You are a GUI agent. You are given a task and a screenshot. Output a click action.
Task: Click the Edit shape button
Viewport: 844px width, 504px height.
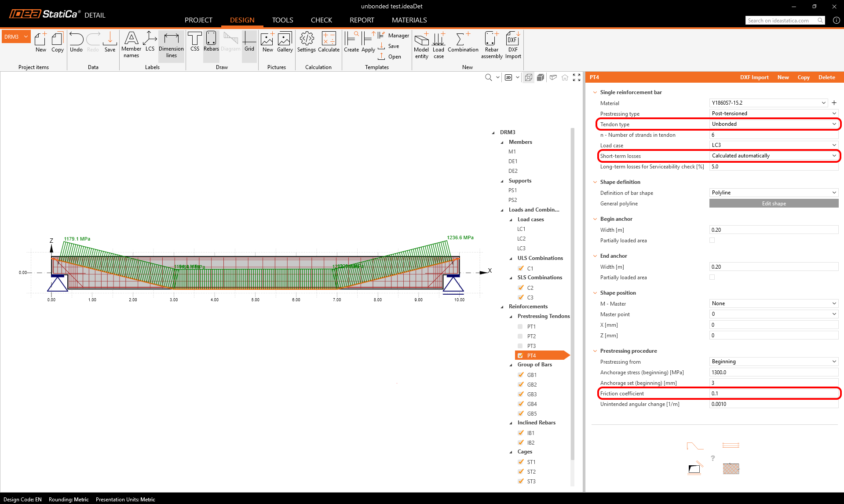point(774,204)
